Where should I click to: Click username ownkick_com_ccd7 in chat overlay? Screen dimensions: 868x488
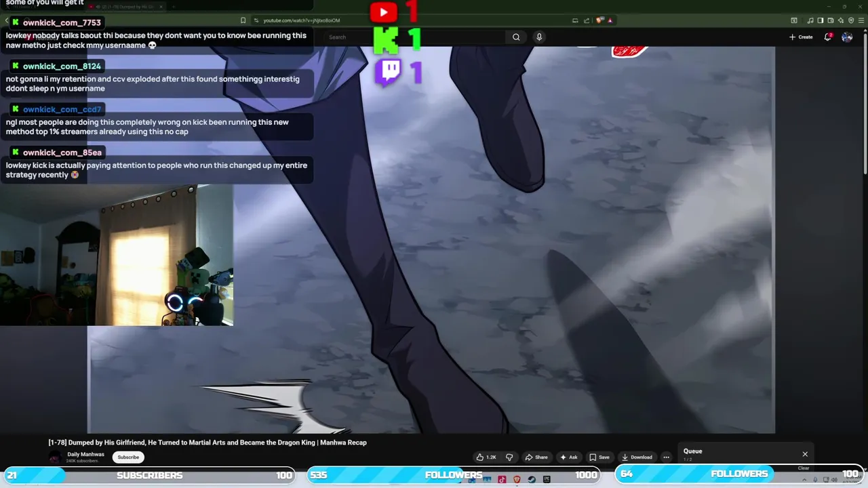pyautogui.click(x=62, y=110)
